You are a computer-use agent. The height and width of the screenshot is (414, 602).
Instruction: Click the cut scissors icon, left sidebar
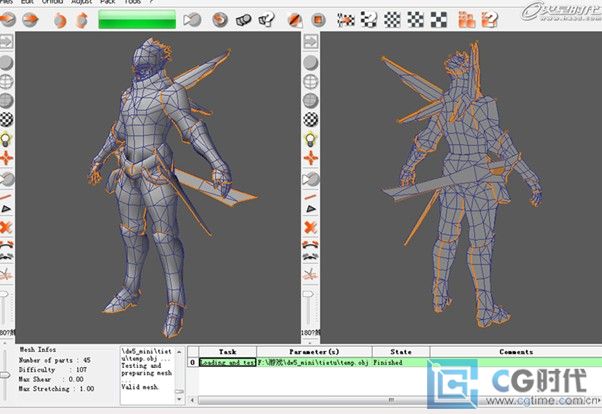pos(6,274)
